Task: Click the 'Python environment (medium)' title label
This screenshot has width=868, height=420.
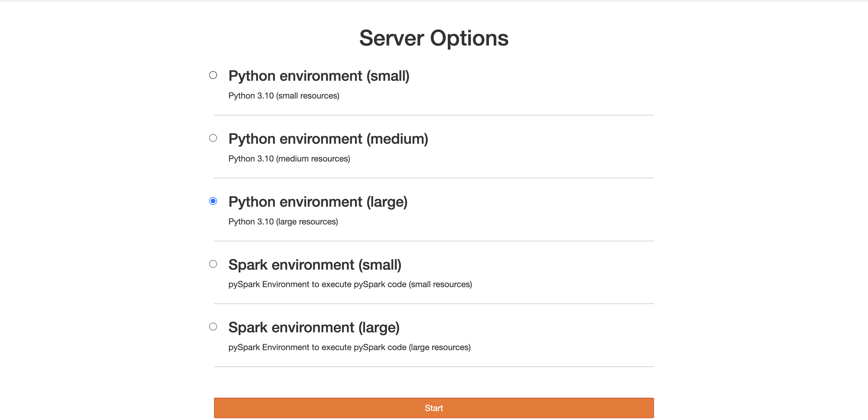Action: [328, 139]
